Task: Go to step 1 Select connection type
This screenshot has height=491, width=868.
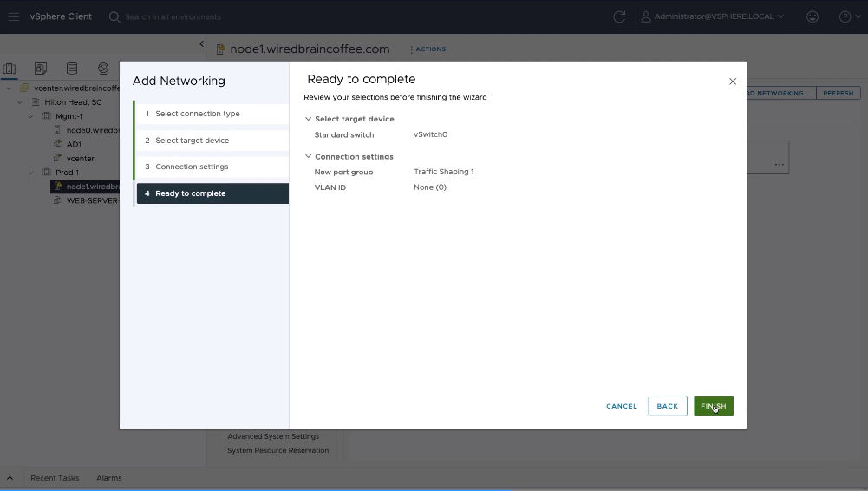Action: (197, 114)
